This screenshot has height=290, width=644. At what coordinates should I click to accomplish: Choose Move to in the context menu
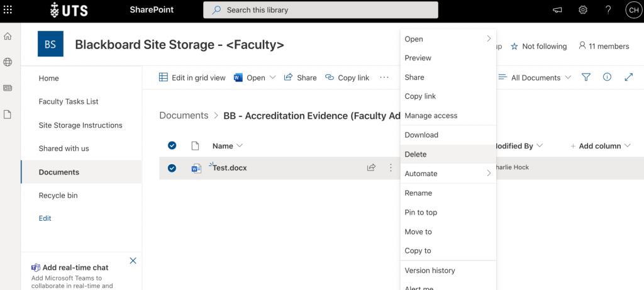tap(448, 231)
